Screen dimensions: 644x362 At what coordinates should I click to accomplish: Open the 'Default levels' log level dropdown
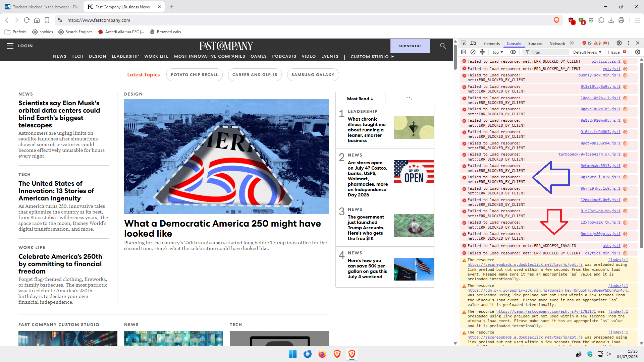pyautogui.click(x=587, y=52)
